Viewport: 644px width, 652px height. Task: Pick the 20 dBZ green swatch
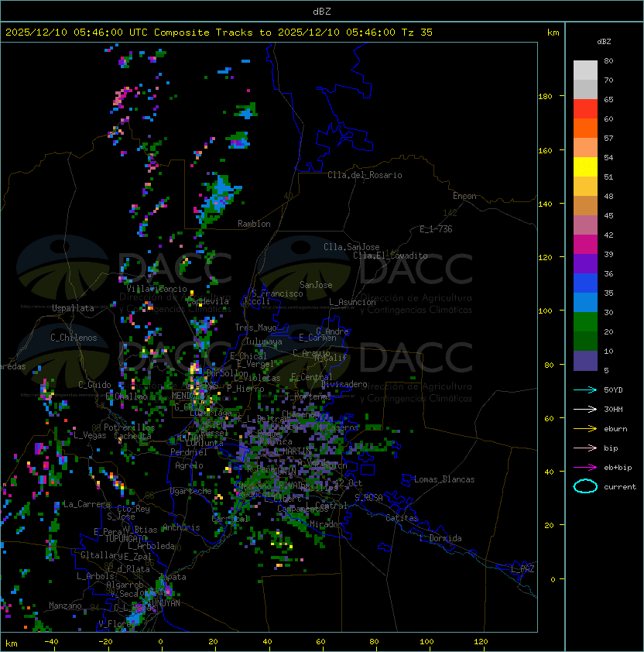(x=585, y=341)
